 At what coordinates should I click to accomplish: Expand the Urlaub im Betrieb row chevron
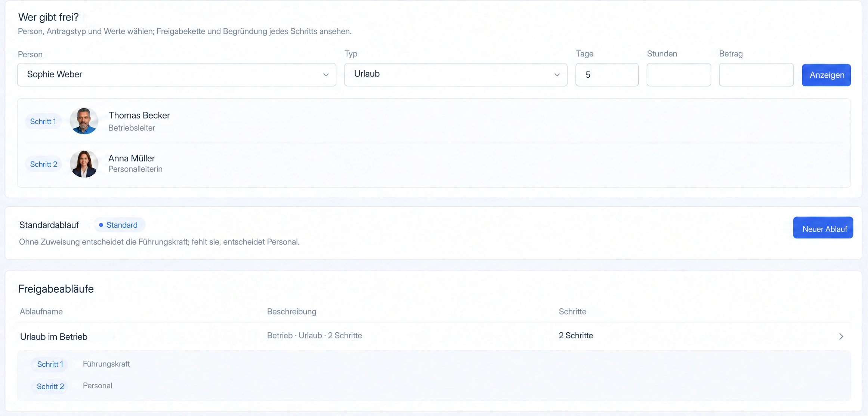click(x=841, y=336)
